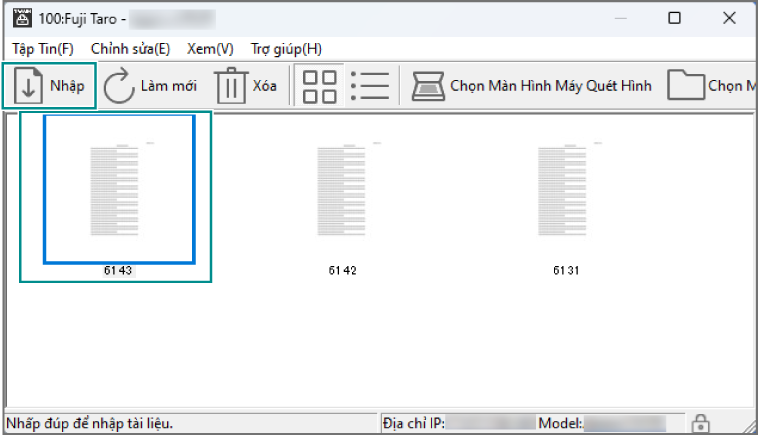Select the document thumbnail 6143
The image size is (758, 435).
coord(118,189)
